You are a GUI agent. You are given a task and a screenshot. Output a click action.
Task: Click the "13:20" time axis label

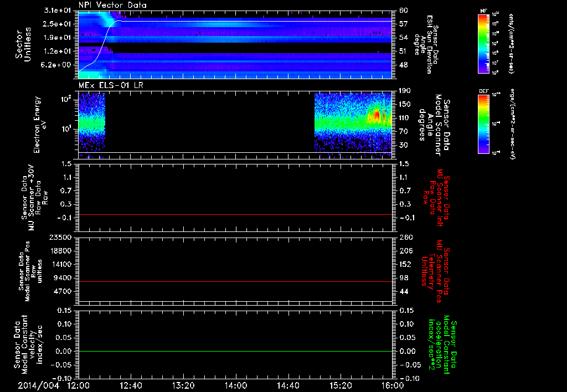pyautogui.click(x=183, y=385)
